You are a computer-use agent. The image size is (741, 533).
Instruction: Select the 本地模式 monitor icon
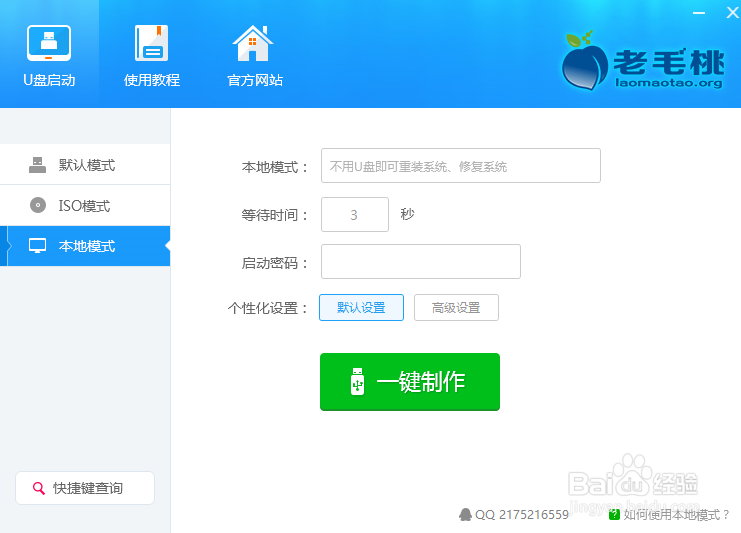[37, 246]
